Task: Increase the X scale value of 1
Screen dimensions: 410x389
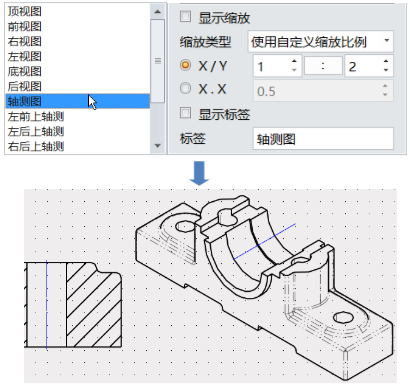Action: [294, 61]
